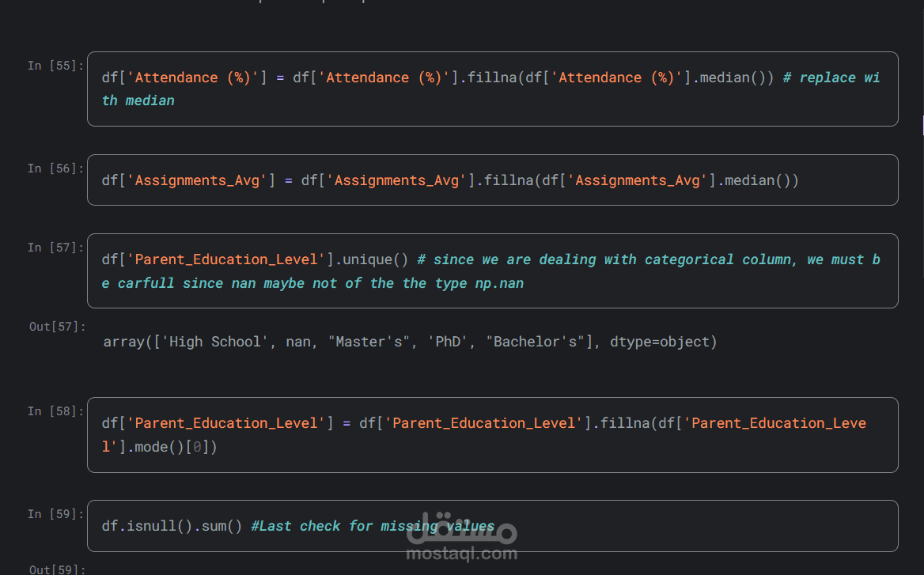Viewport: 924px width, 575px height.
Task: Select the In [57] unique() code cell
Action: click(x=492, y=270)
